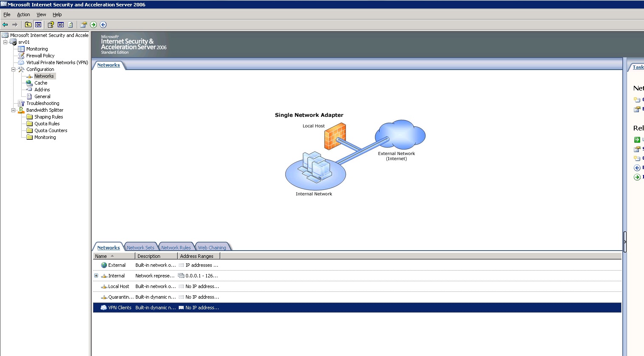
Task: Expand the Internal network row
Action: coord(96,276)
